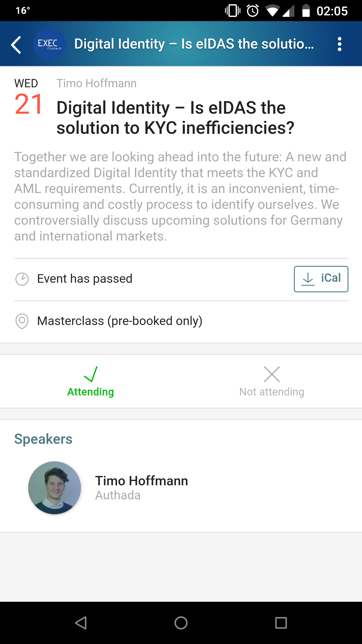Viewport: 362px width, 644px height.
Task: Tap the location pin icon
Action: click(x=22, y=321)
